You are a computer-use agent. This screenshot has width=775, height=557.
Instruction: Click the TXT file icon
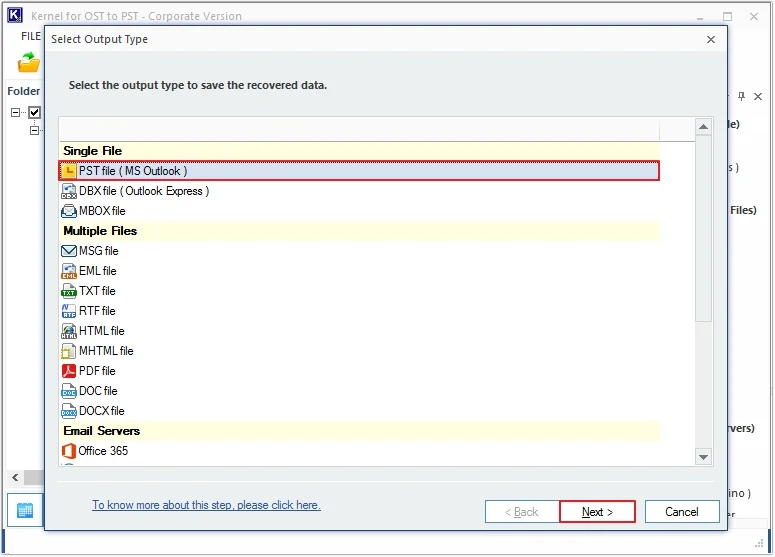(69, 291)
